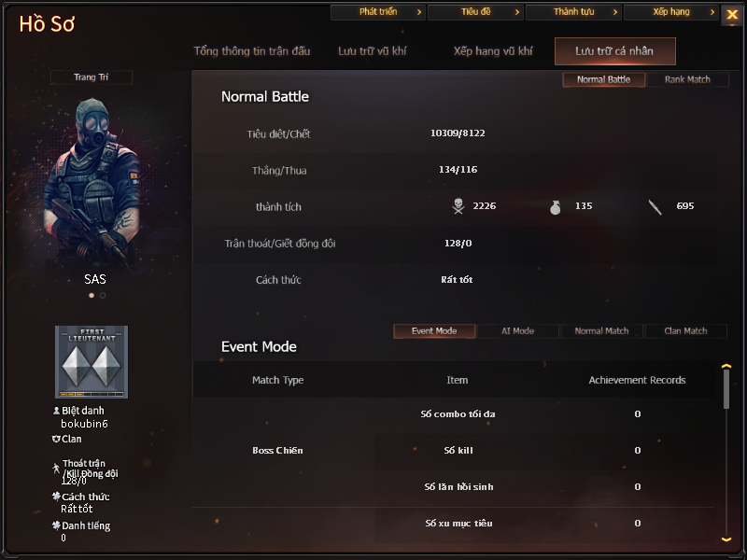Click the Biệt danh person icon

[56, 410]
